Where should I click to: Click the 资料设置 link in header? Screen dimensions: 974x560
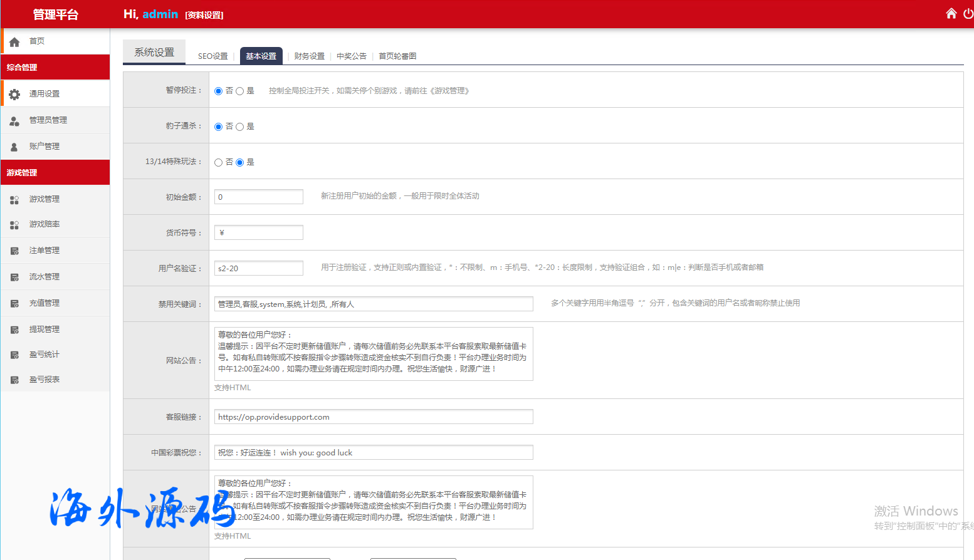click(204, 15)
